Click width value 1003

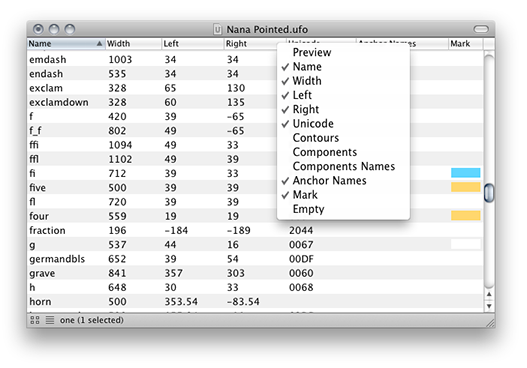tap(120, 59)
